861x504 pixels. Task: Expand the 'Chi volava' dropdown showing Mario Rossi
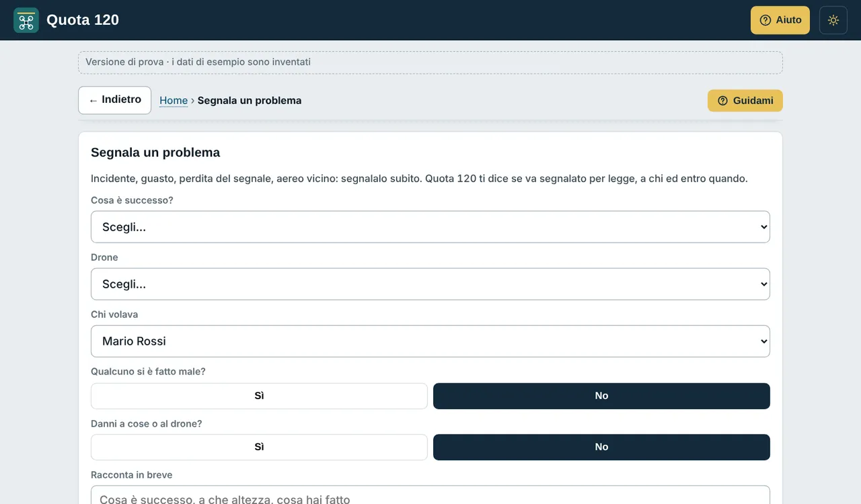point(430,341)
